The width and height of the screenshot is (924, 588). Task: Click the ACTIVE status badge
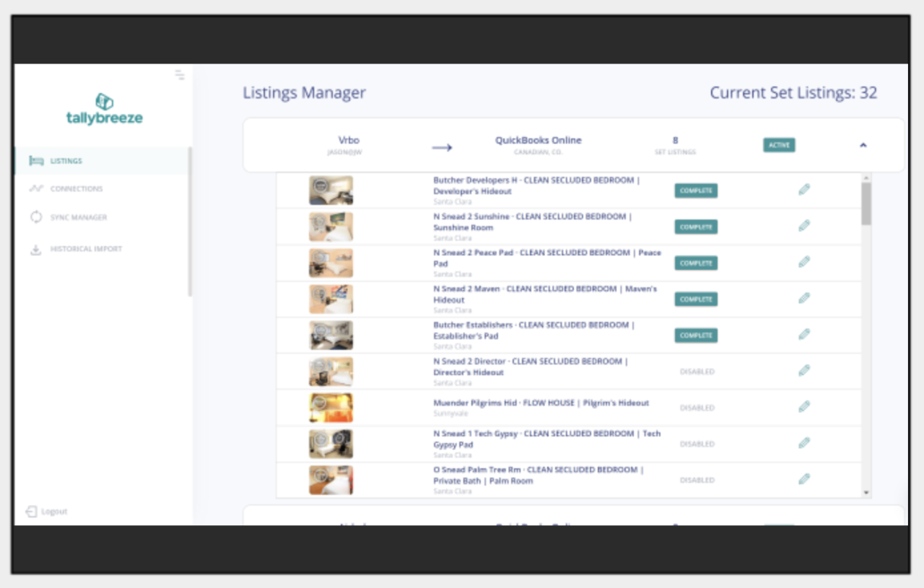[x=779, y=145]
